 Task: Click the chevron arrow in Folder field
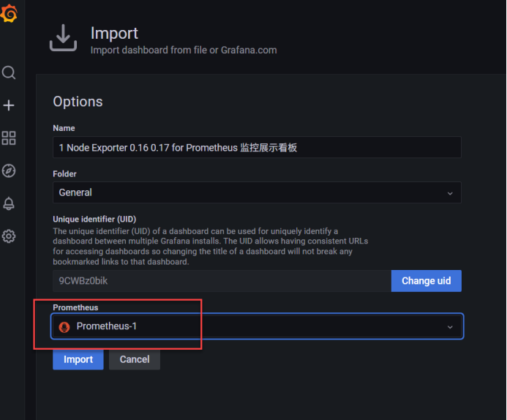coord(450,193)
